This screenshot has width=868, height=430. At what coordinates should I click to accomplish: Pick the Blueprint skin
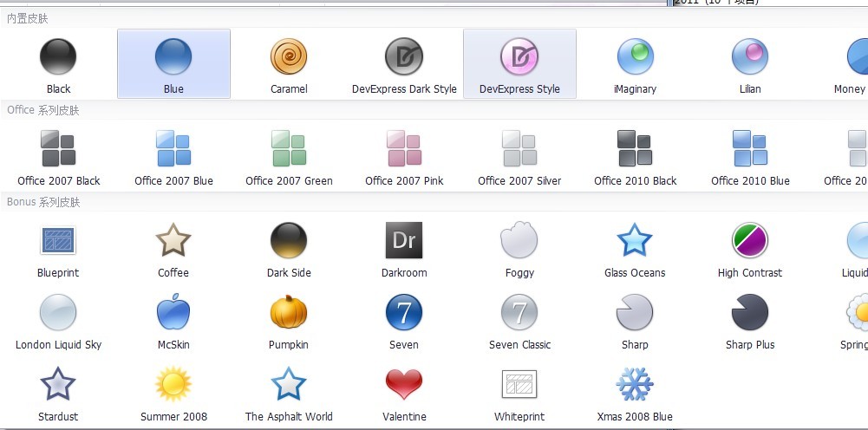pos(58,240)
